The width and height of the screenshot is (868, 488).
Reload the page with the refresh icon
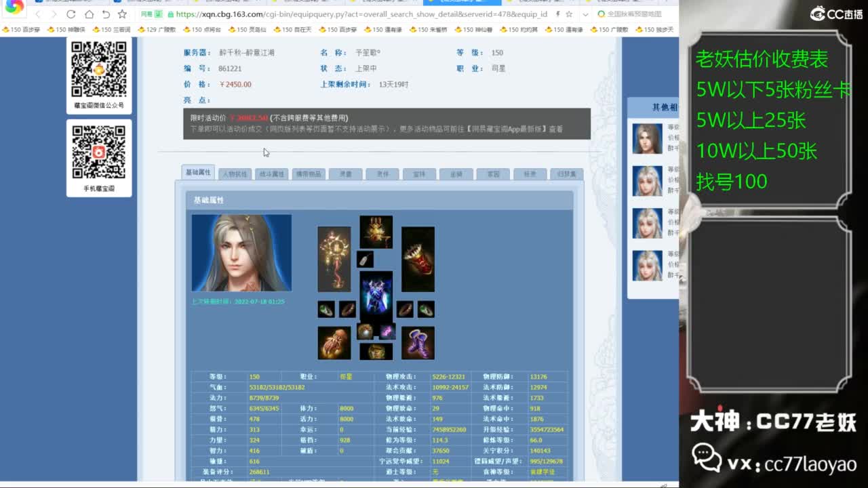71,14
